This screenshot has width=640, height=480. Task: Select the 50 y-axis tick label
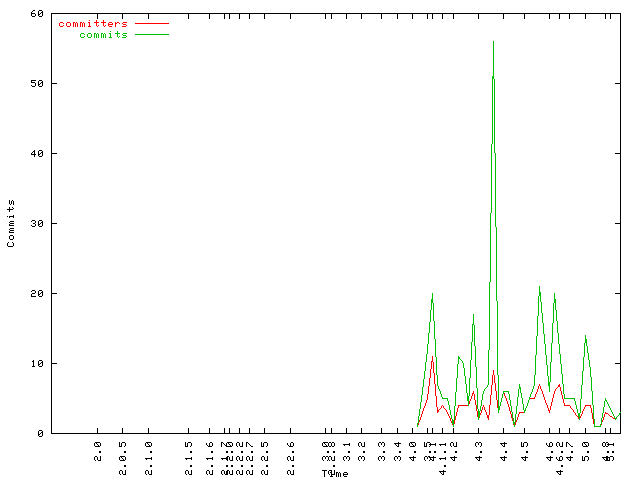(37, 83)
